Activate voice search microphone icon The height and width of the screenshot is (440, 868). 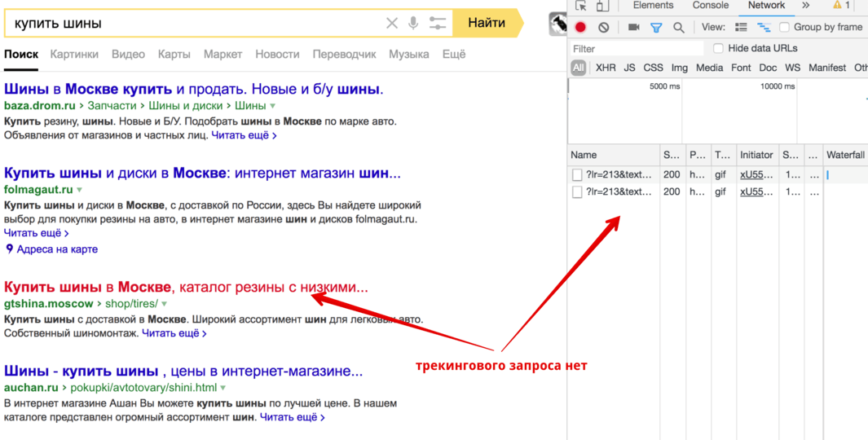coord(413,24)
